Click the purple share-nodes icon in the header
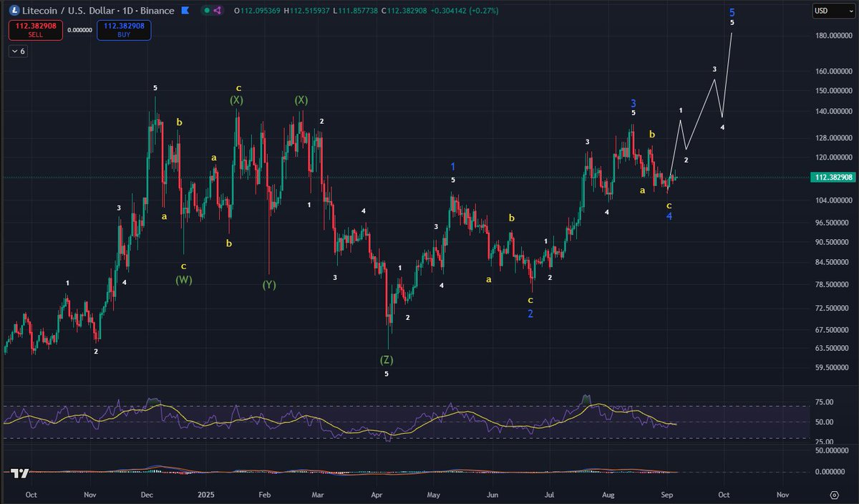The height and width of the screenshot is (504, 859). point(218,11)
